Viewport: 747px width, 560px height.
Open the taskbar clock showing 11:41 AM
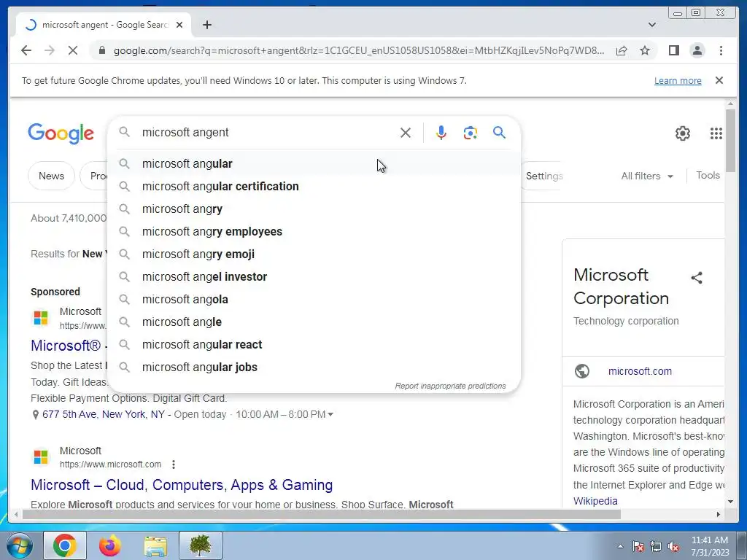pos(710,546)
